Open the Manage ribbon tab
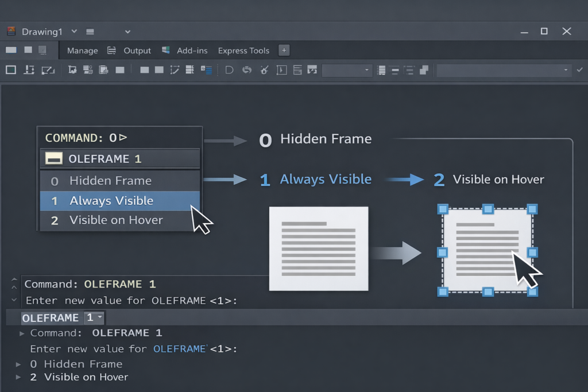This screenshot has width=588, height=392. pos(82,51)
